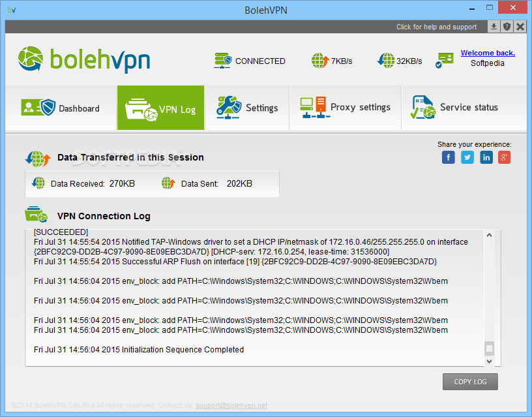The width and height of the screenshot is (532, 417).
Task: Click the VPN Log printer icon
Action: pyautogui.click(x=141, y=110)
